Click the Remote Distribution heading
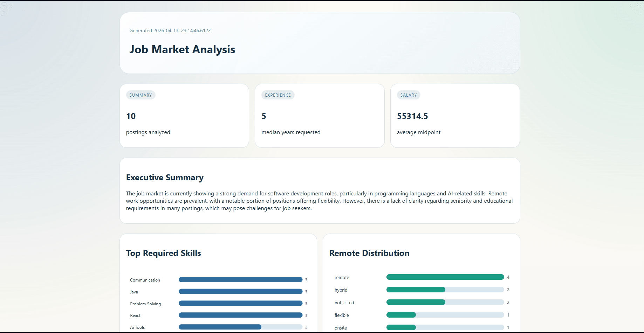This screenshot has height=333, width=644. pyautogui.click(x=369, y=253)
